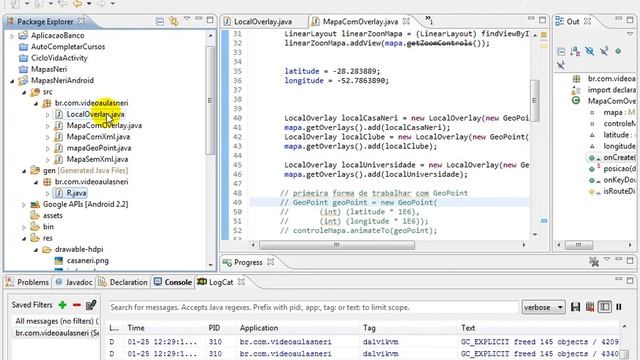The height and width of the screenshot is (360, 640).
Task: Show hidden editor tabs list
Action: point(429,20)
